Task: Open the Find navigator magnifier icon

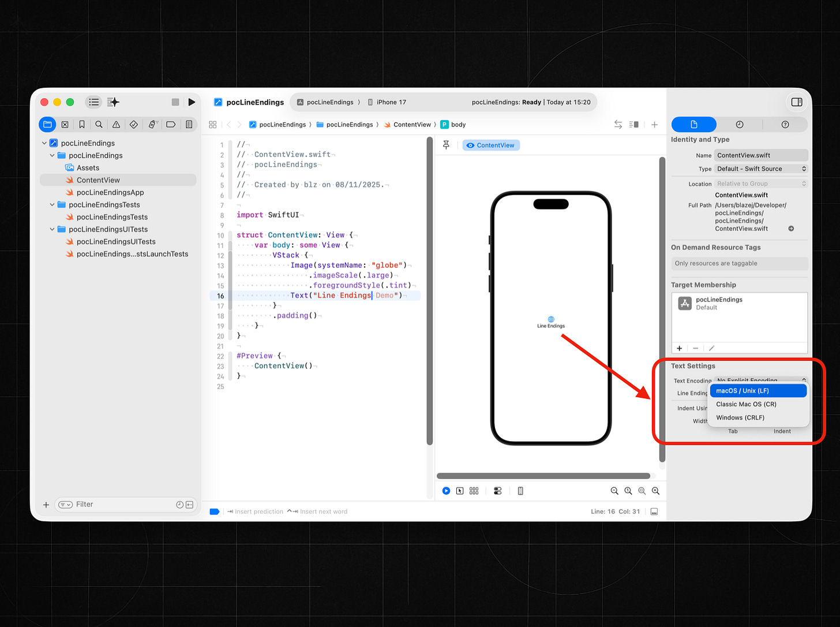Action: (99, 124)
